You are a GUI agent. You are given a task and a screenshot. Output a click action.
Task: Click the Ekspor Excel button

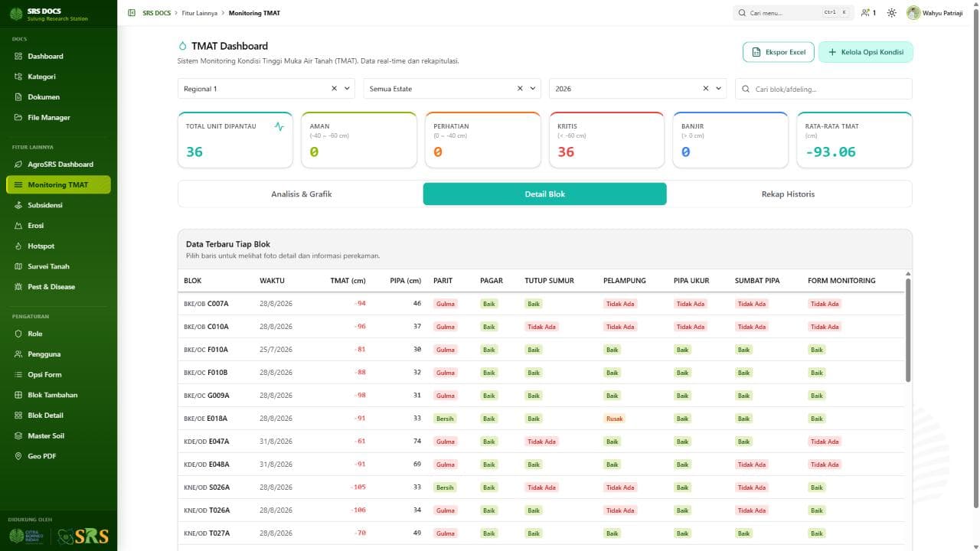(x=779, y=52)
